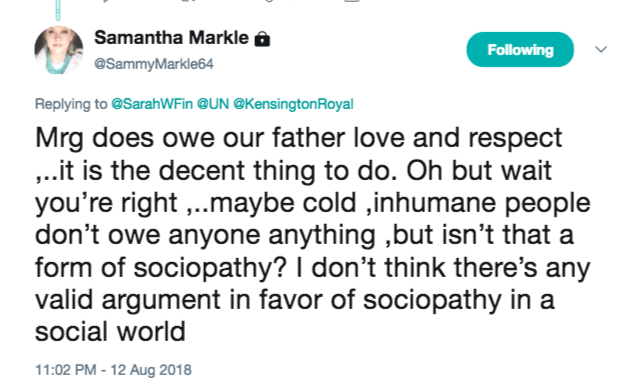Click the 11:02 PM timestamp
This screenshot has height=384, width=641.
66,370
